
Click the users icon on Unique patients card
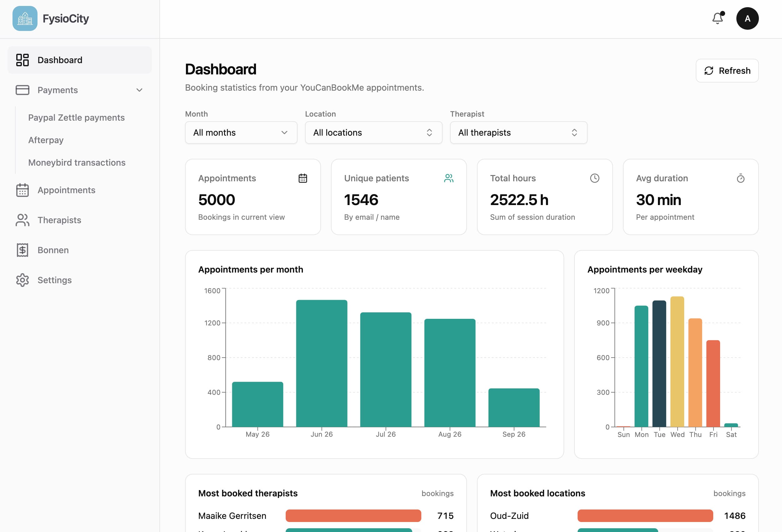449,178
